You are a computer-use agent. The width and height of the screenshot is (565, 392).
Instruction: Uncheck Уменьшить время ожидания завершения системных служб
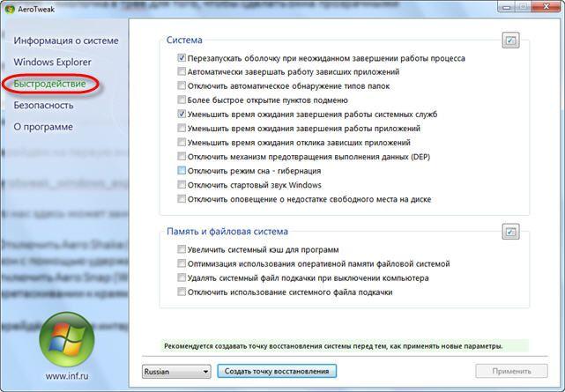182,115
